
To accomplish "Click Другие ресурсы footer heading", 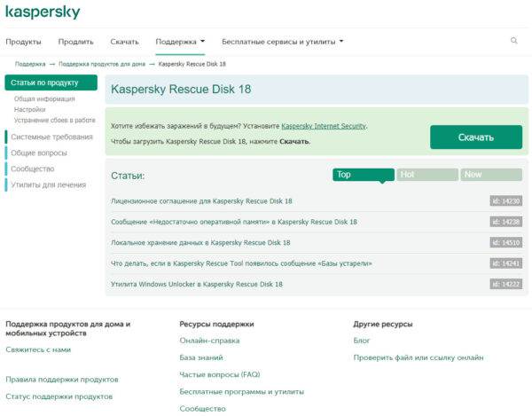I will pyautogui.click(x=383, y=324).
